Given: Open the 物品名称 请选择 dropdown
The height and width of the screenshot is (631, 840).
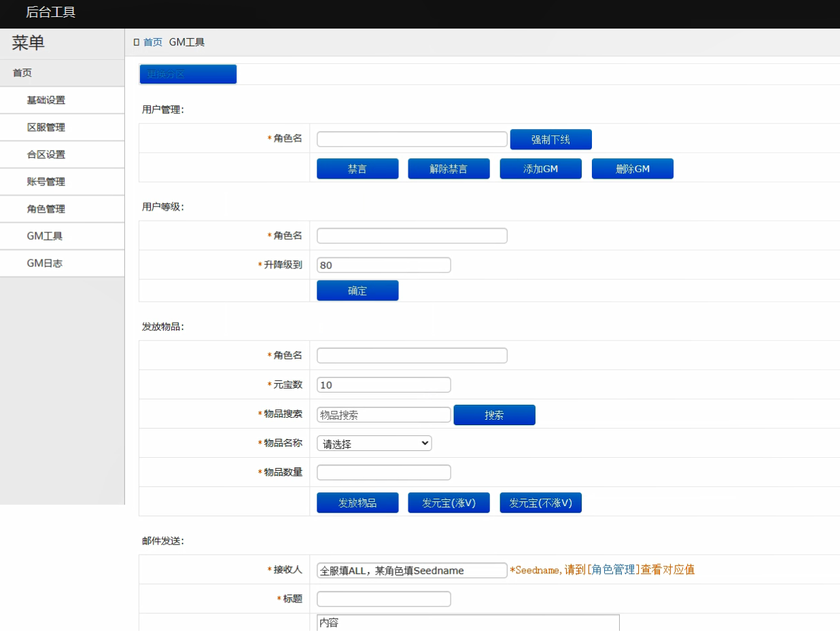Looking at the screenshot, I should click(374, 444).
